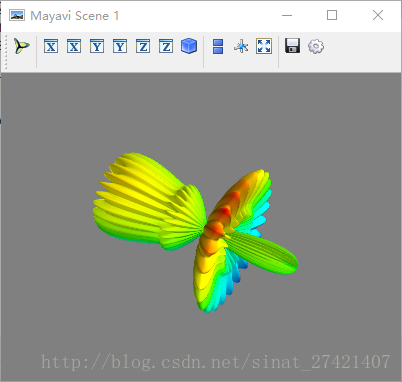
Task: Click the toolbar drag handle at left
Action: [x=6, y=52]
